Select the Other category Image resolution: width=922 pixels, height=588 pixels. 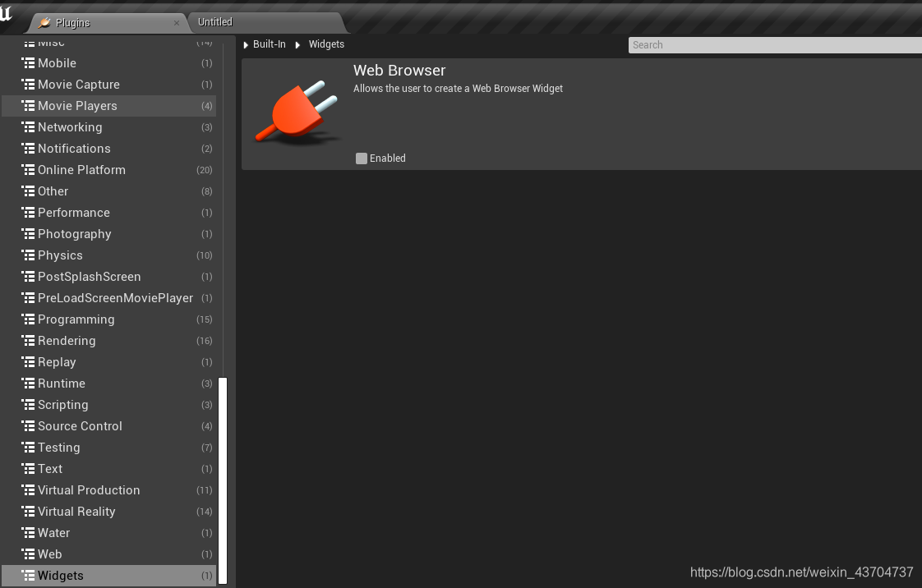[108, 191]
